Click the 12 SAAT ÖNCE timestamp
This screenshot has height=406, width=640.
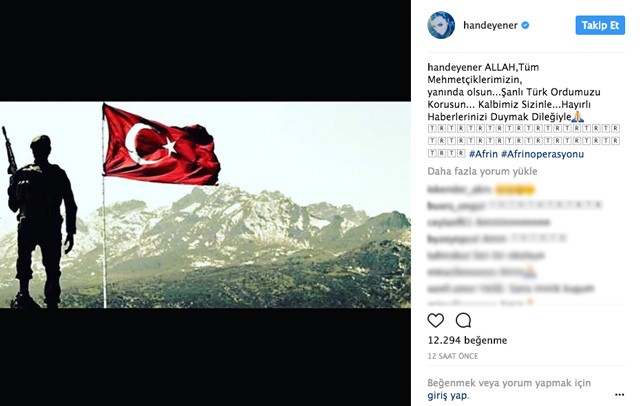(x=453, y=356)
